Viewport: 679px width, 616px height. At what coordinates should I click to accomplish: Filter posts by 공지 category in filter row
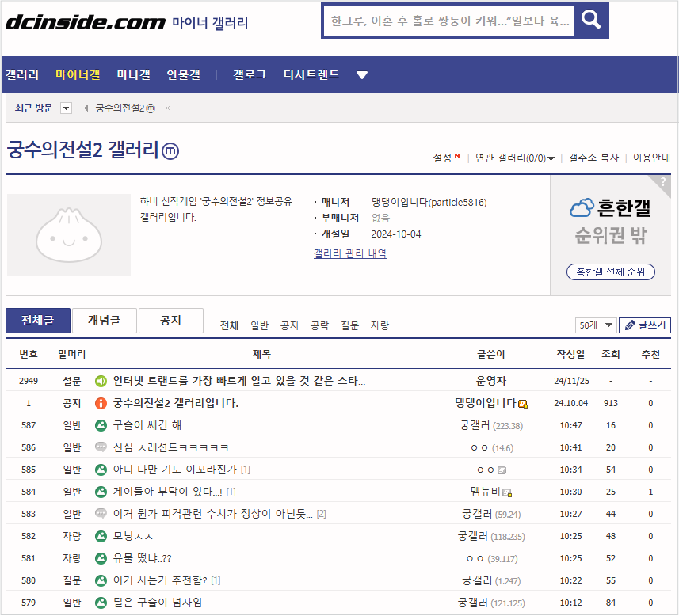click(289, 325)
